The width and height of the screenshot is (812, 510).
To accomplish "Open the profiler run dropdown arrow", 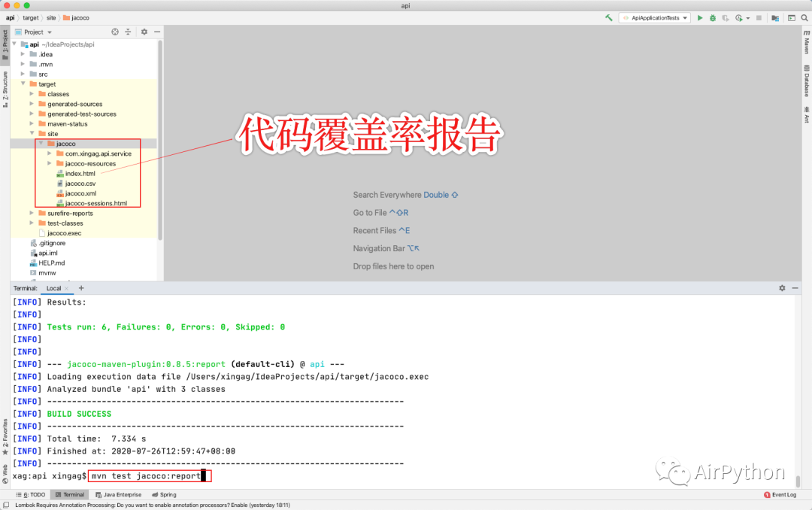I will 748,18.
